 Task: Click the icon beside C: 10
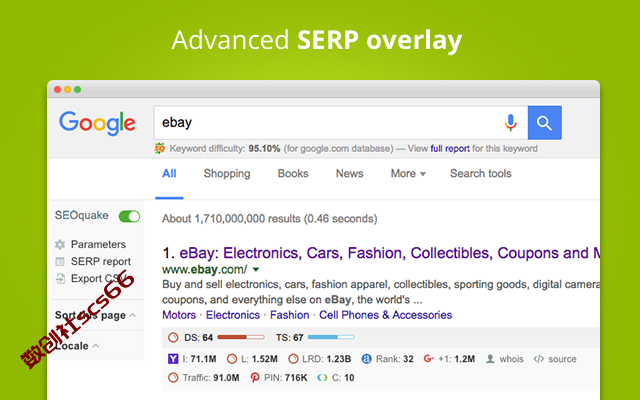322,378
